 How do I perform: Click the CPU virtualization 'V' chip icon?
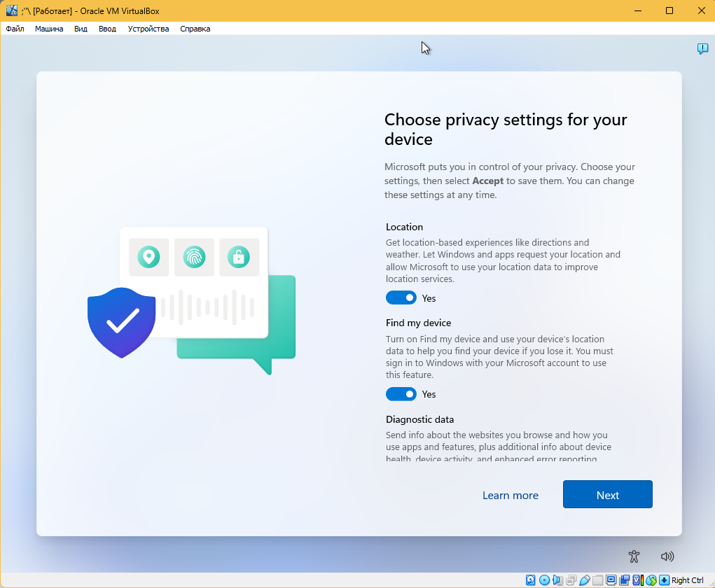[638, 580]
